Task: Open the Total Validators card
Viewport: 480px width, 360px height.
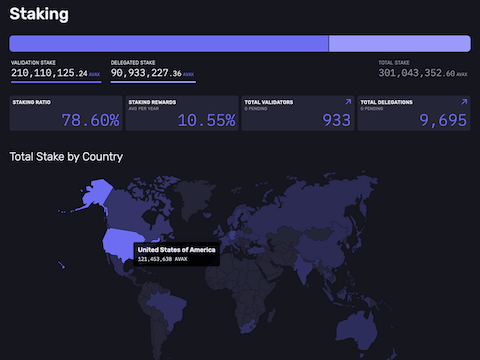Action: pyautogui.click(x=298, y=113)
